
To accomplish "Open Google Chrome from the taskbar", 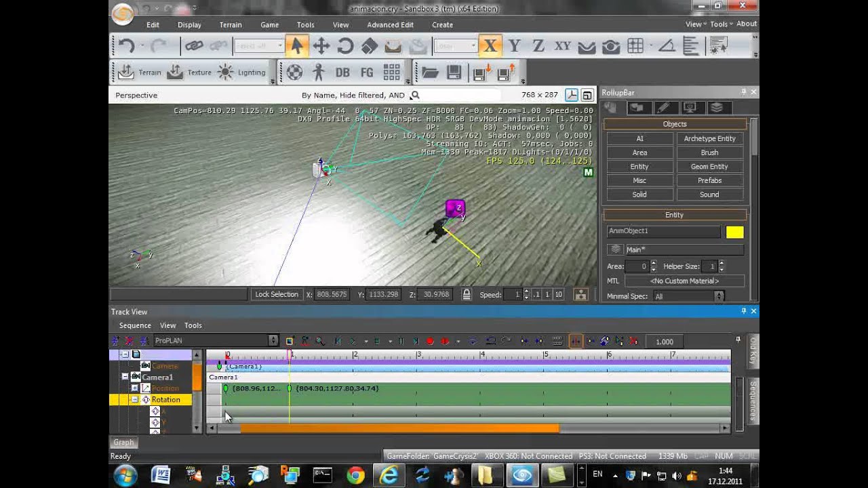I will (355, 476).
